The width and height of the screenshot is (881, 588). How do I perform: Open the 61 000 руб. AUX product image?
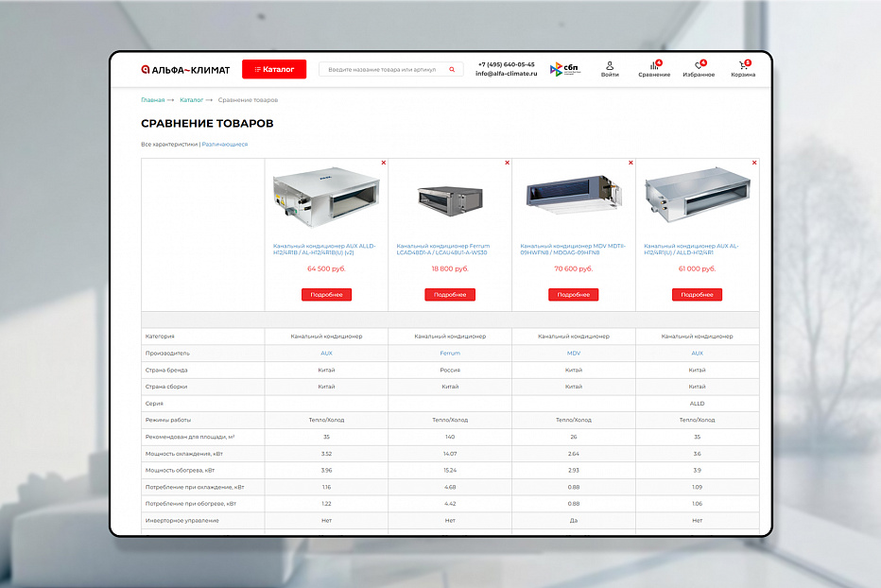[x=698, y=195]
